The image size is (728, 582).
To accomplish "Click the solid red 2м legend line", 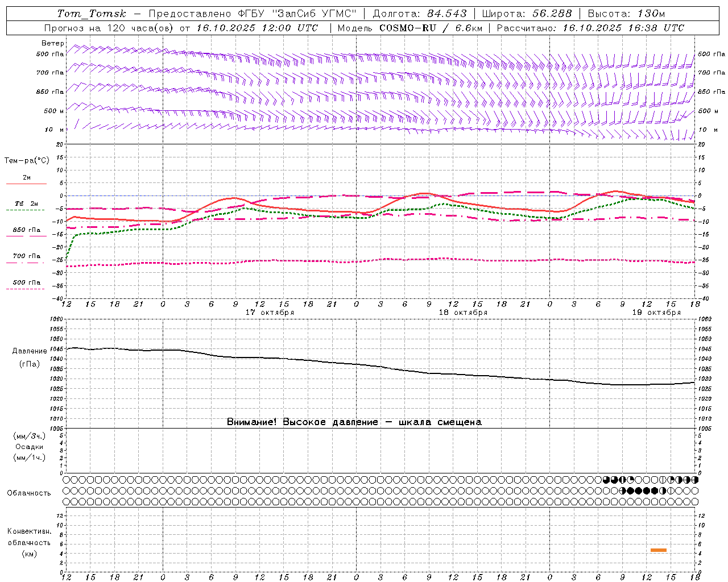I will point(26,184).
